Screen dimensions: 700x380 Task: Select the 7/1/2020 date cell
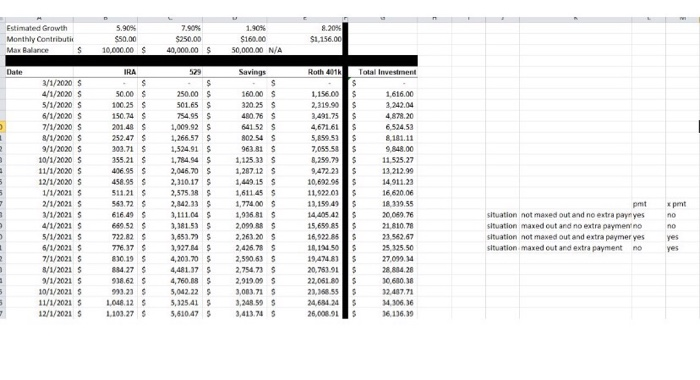[39, 127]
